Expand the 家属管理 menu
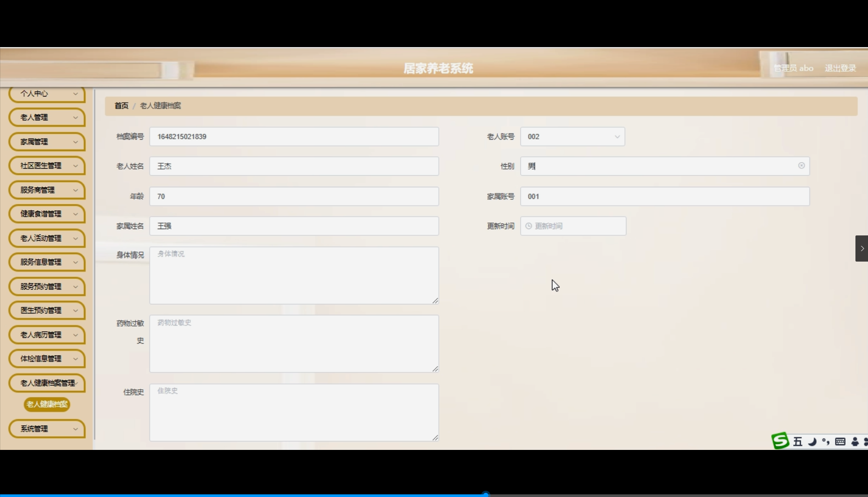Screen dimensions: 868x497 47,142
